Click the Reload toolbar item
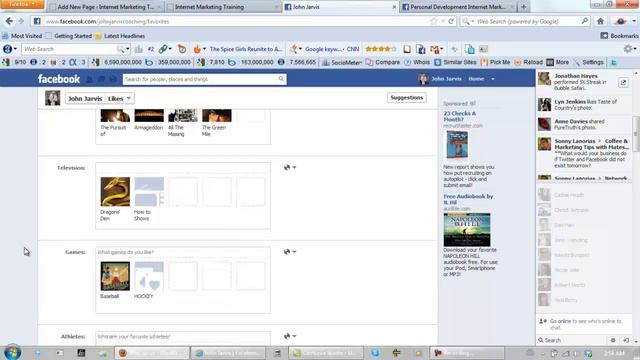 [x=528, y=62]
